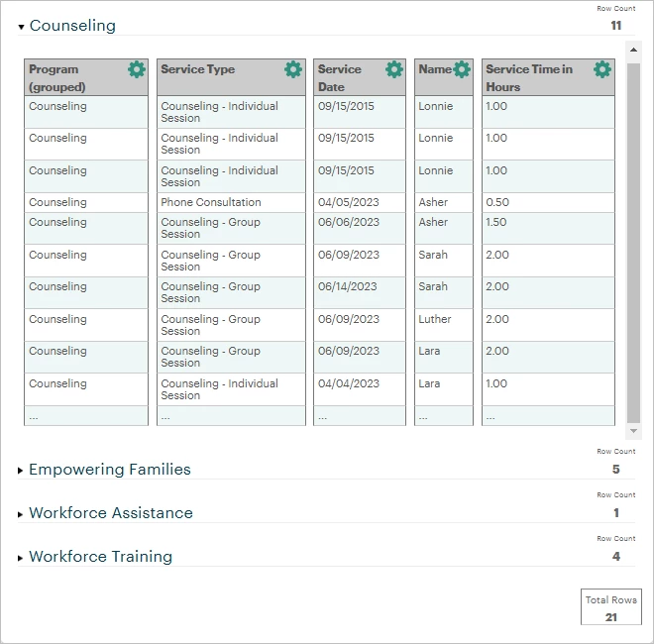
Task: Click Empowering Families row count value 5
Action: 616,470
